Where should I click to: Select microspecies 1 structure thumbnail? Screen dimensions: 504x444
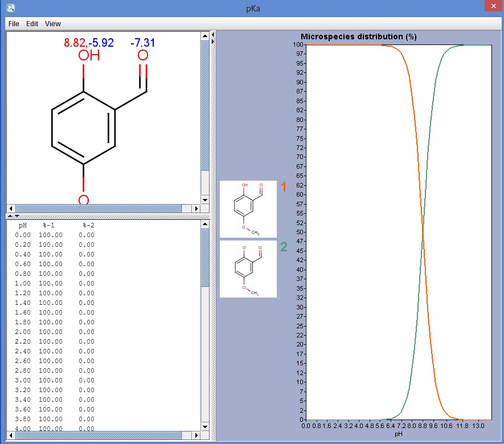click(248, 209)
